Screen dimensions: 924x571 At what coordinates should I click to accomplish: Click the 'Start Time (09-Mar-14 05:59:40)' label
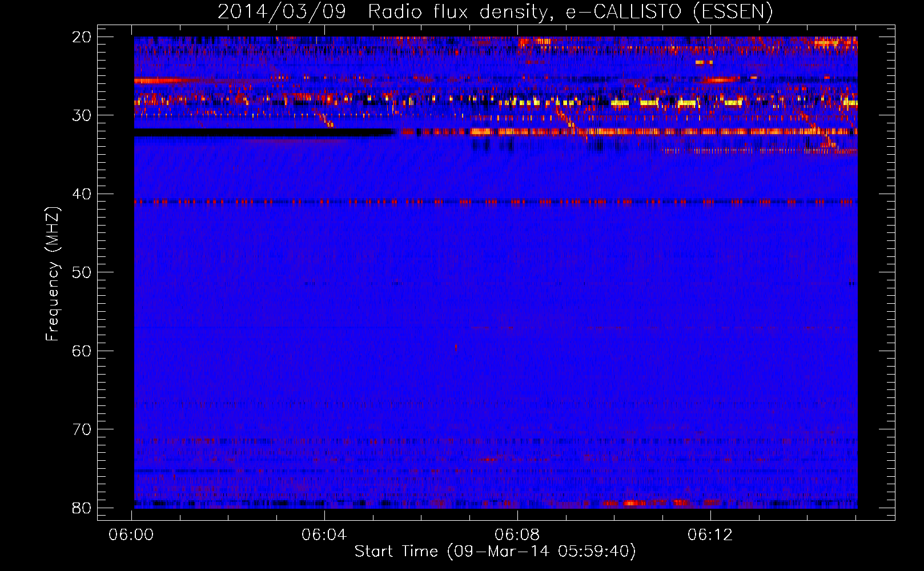click(495, 552)
